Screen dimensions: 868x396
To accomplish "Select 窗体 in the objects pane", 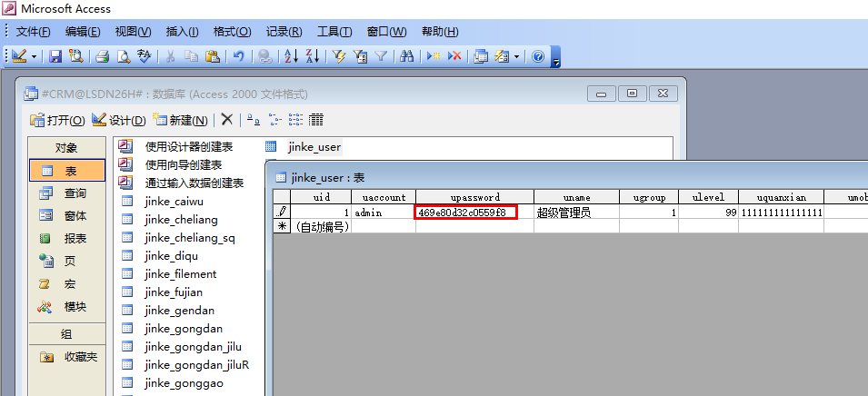I will tap(67, 216).
